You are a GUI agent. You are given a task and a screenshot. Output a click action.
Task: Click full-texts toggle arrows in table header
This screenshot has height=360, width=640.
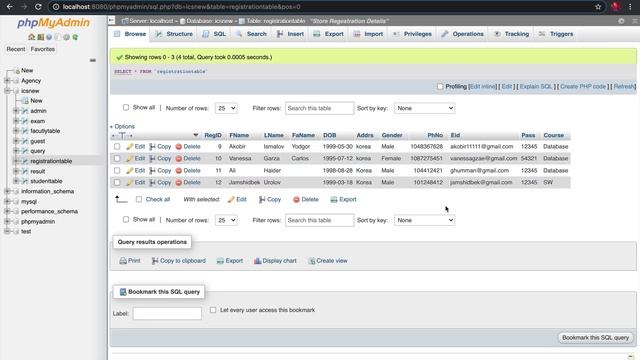pyautogui.click(x=122, y=136)
